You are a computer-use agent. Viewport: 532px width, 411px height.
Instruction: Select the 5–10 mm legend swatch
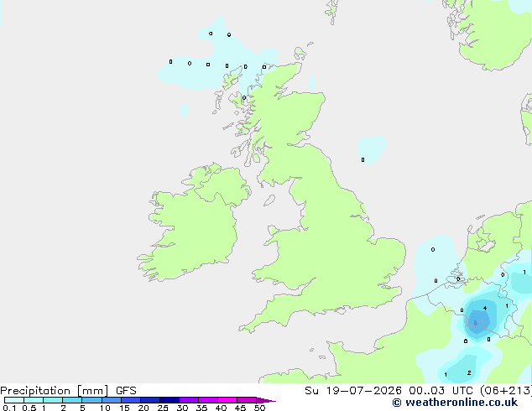(91, 400)
